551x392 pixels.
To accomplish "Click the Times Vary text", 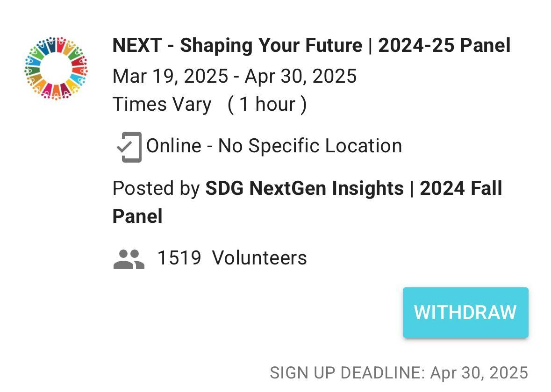I will [x=162, y=104].
